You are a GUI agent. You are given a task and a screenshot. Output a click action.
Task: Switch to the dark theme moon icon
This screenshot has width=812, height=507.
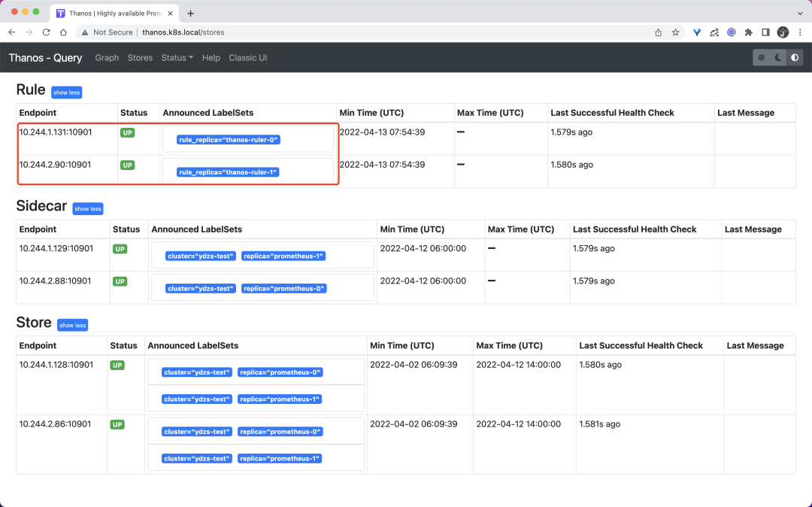778,57
